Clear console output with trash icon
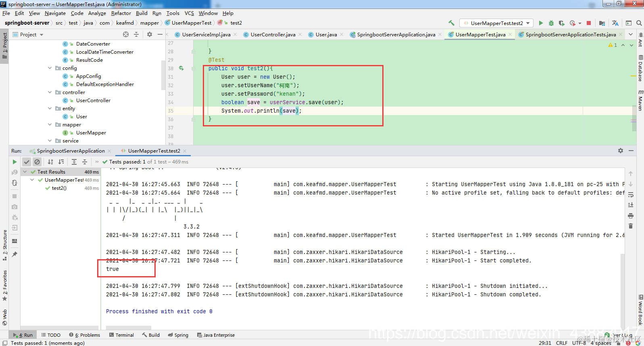 (631, 226)
